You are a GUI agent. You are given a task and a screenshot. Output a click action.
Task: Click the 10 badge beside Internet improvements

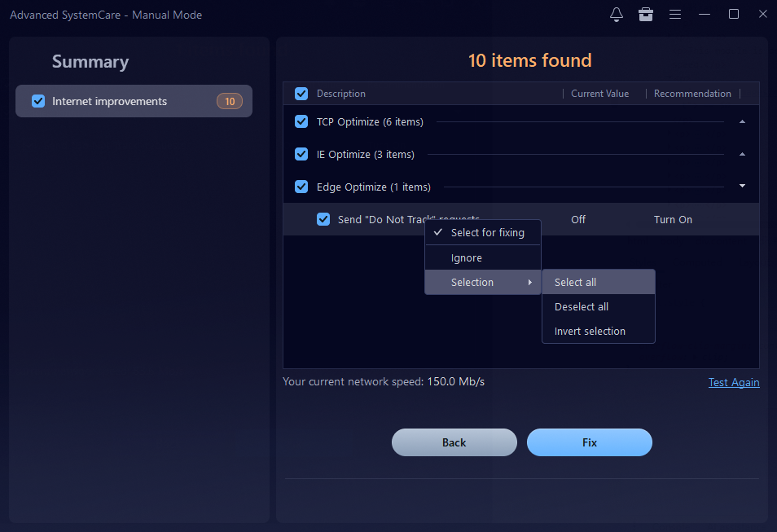coord(230,101)
